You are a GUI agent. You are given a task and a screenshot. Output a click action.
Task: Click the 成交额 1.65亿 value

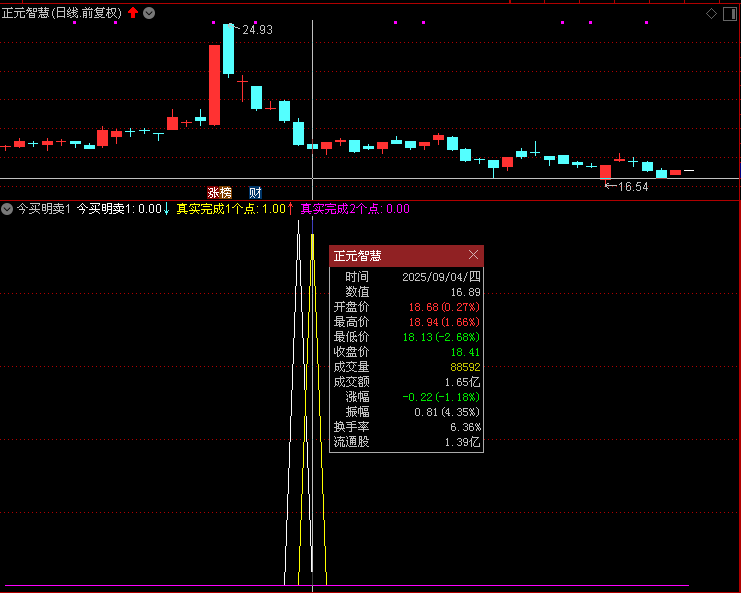click(463, 382)
